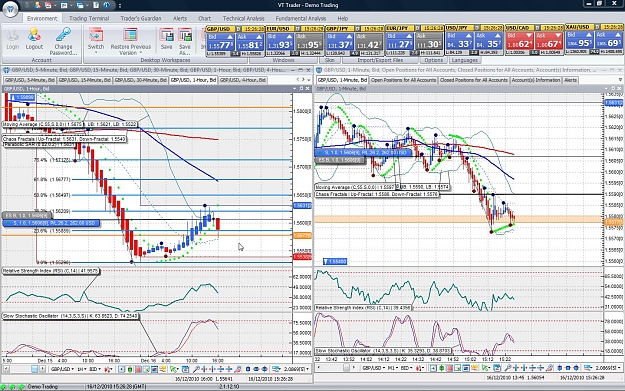The height and width of the screenshot is (391, 625).
Task: Select the GBP/USD 4-Hour Bid chart tab
Action: (x=242, y=80)
